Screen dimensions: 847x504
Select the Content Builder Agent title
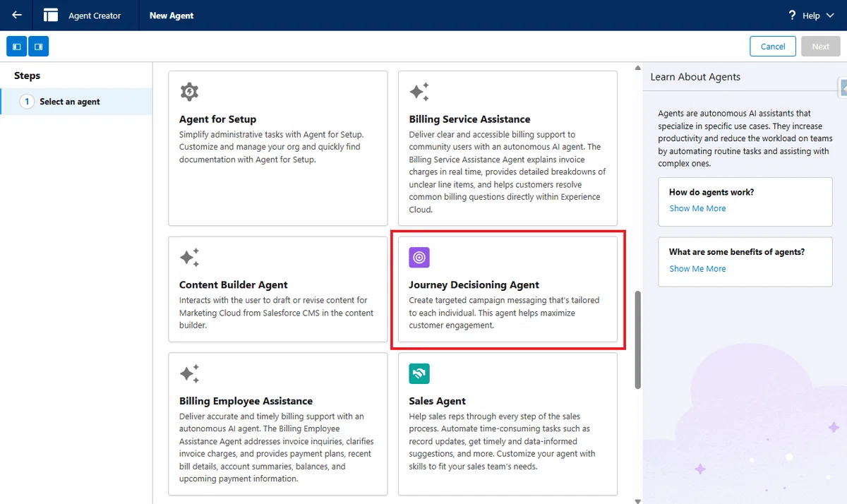tap(234, 285)
